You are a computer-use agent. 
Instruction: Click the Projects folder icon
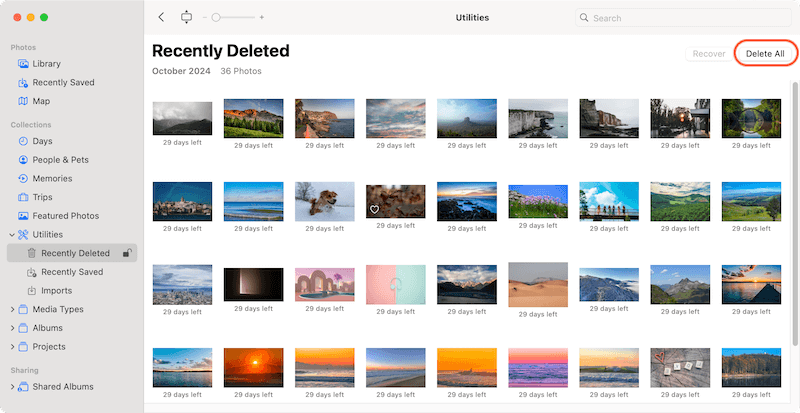click(23, 347)
